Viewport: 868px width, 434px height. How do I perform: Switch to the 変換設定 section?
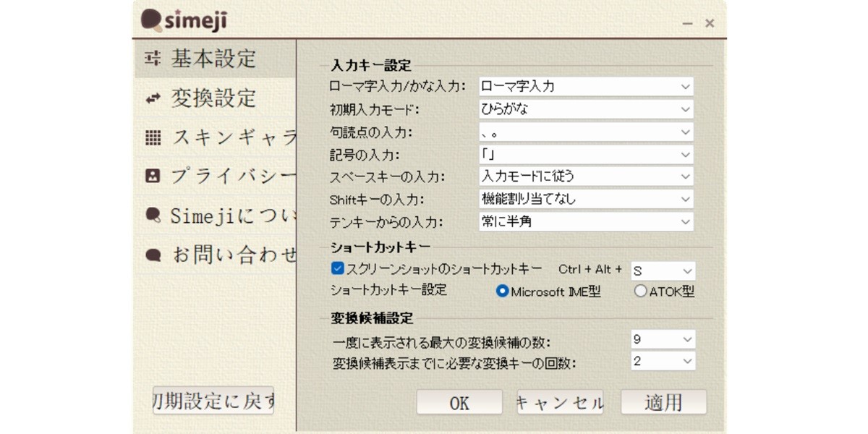(210, 98)
